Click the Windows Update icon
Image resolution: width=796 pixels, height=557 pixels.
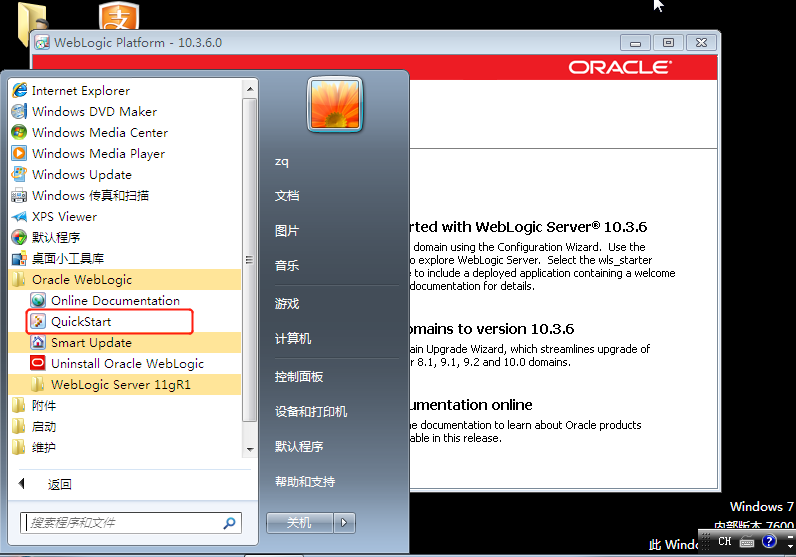tap(19, 174)
